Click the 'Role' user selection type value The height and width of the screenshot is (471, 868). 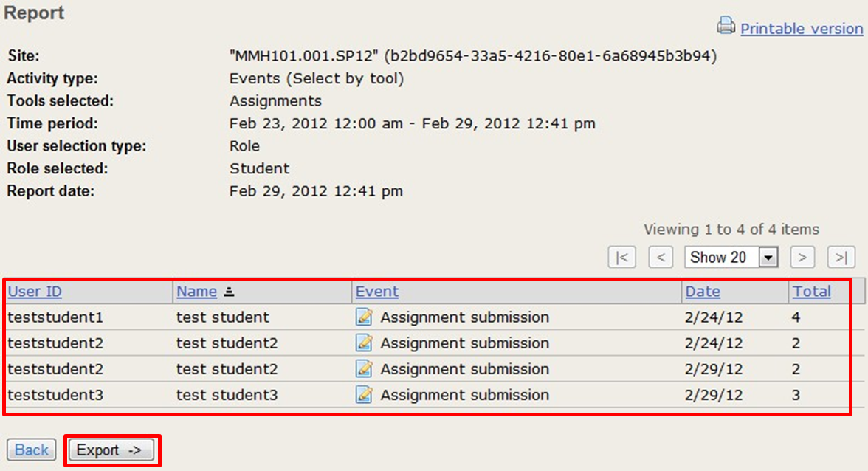[245, 146]
